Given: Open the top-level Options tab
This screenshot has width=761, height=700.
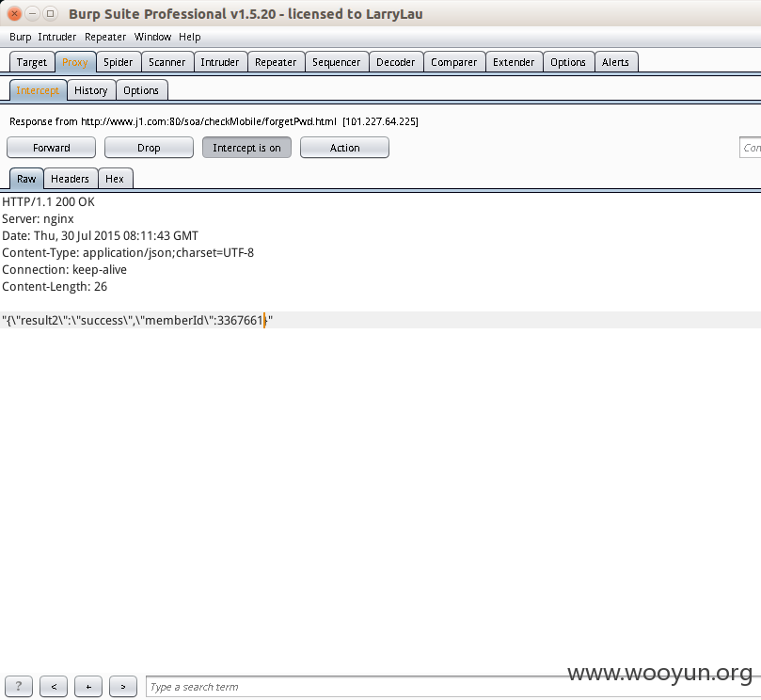Looking at the screenshot, I should (568, 62).
